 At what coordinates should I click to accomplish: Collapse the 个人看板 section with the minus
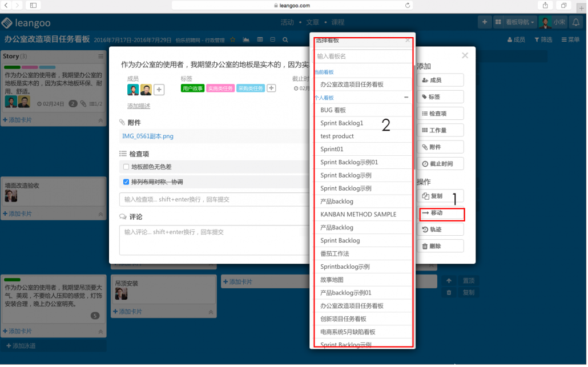pyautogui.click(x=406, y=98)
